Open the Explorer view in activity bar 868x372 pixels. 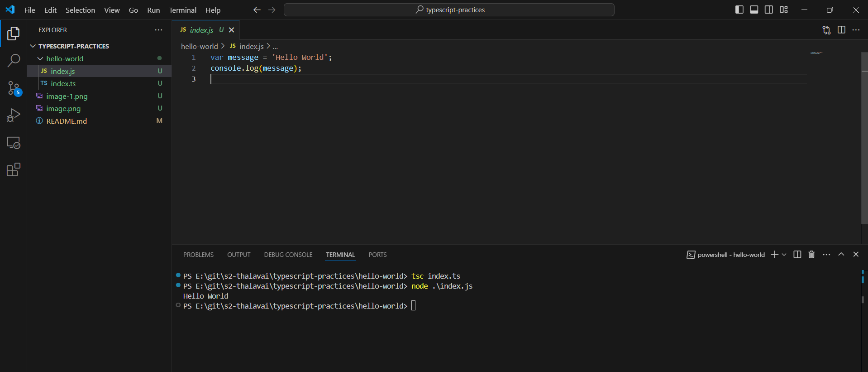click(14, 34)
